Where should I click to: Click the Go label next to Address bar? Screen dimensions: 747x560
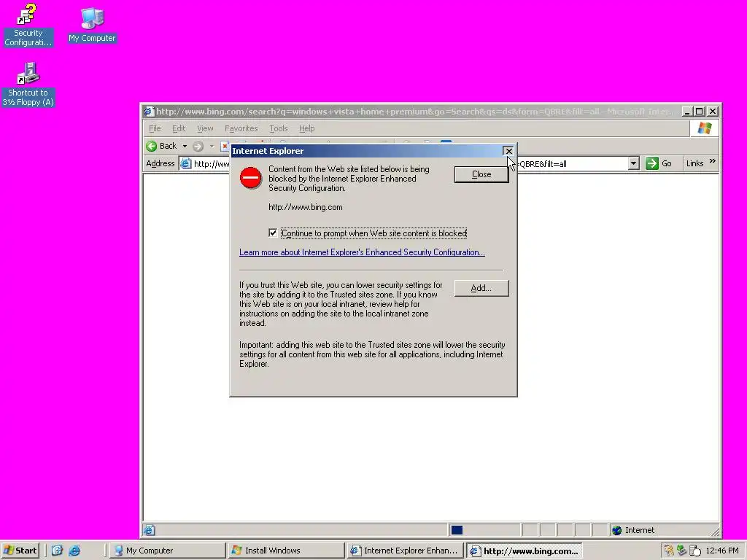(667, 163)
